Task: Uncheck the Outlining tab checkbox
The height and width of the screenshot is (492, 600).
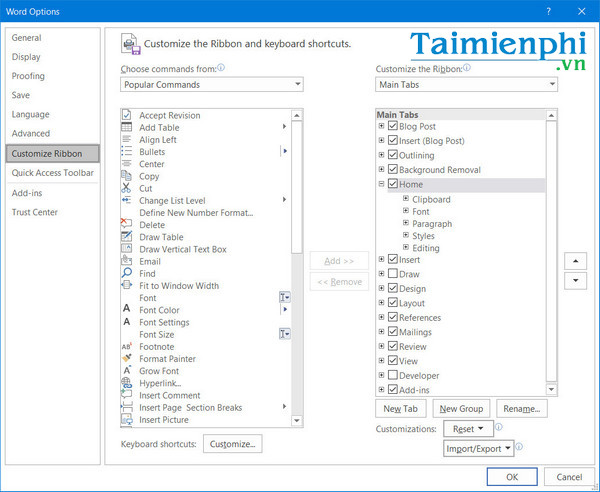Action: point(393,155)
